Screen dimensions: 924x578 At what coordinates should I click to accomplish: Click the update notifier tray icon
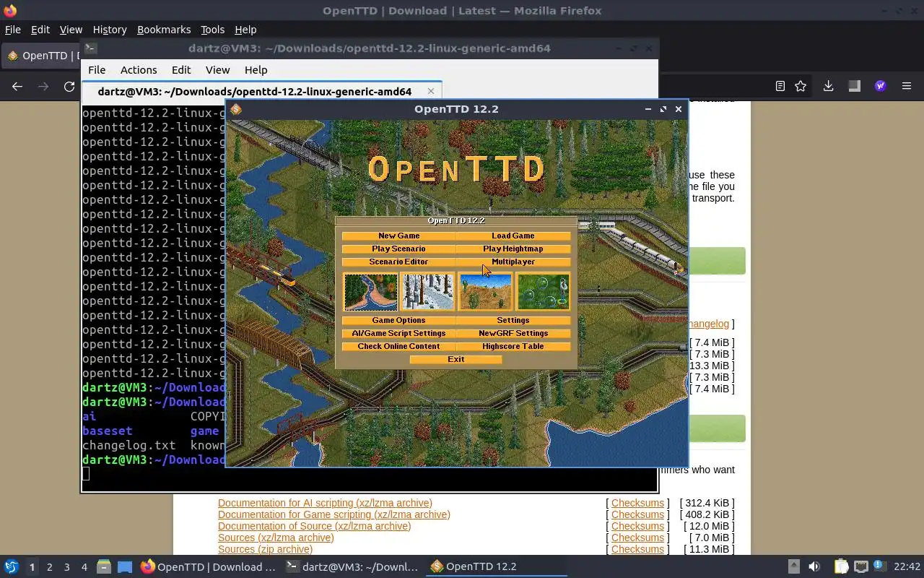[x=879, y=566]
